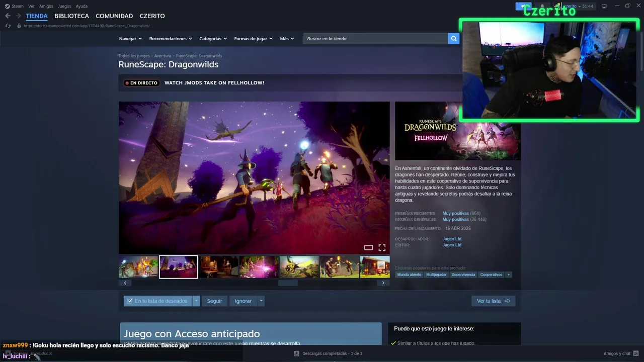Go back with the left arrow
Viewport: 644px width, 362px height.
pyautogui.click(x=8, y=16)
